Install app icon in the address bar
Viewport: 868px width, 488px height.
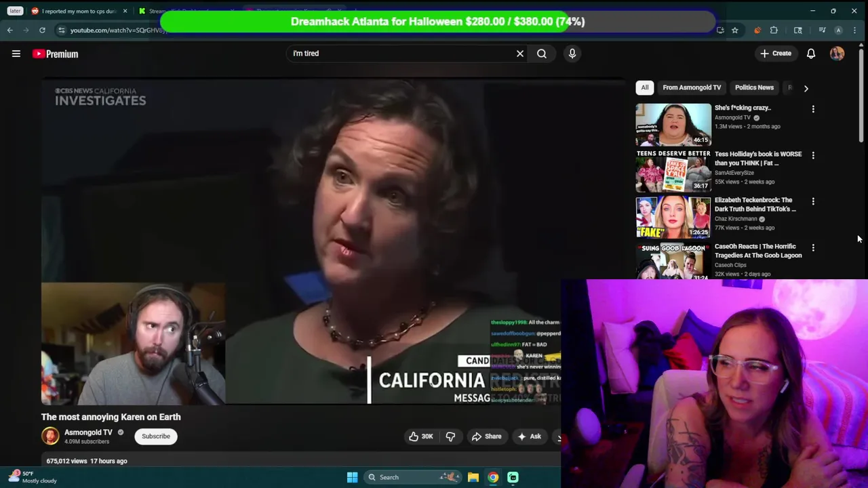pyautogui.click(x=720, y=30)
